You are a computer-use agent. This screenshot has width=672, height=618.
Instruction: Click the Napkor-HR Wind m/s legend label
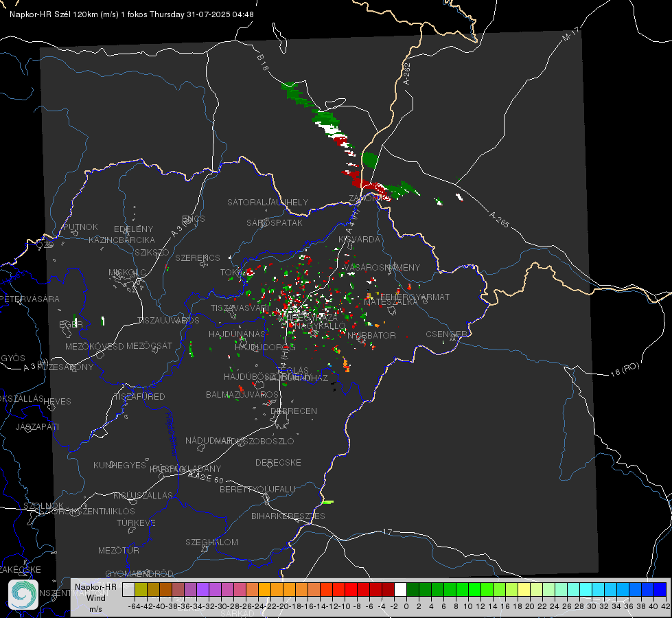coord(95,597)
